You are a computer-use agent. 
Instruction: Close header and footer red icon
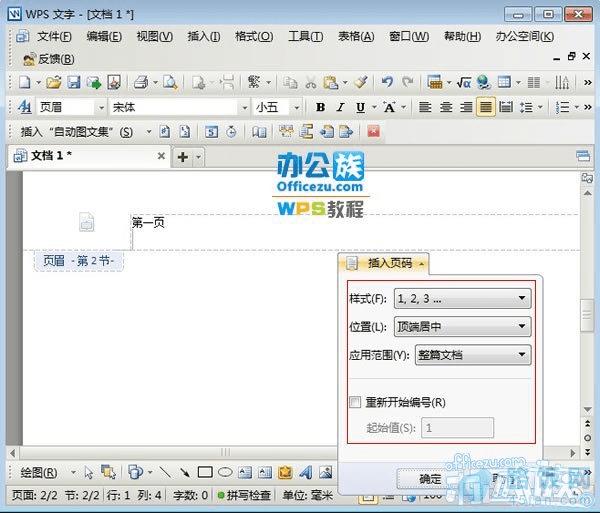(373, 132)
